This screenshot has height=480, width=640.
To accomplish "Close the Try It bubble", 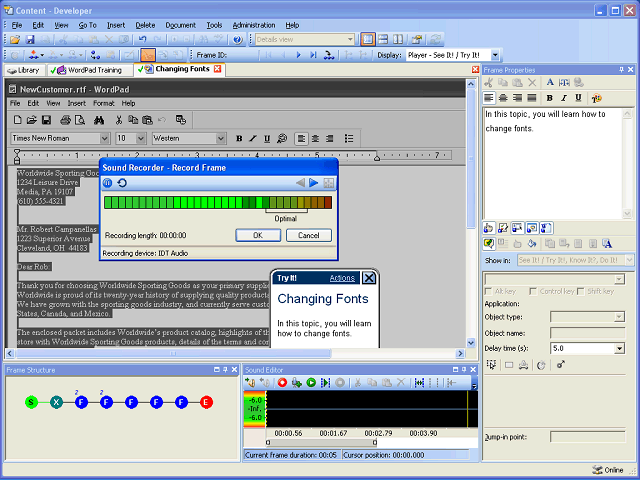I will point(369,278).
